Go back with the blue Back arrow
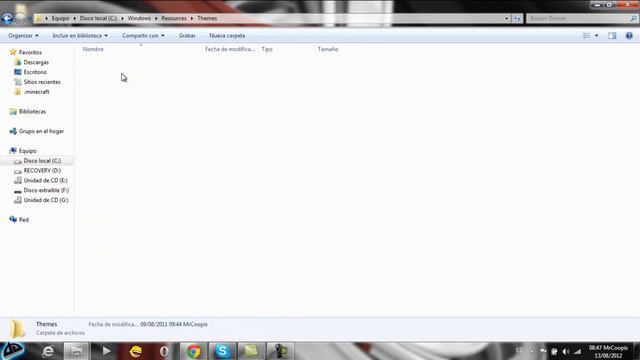640x360 pixels. (x=7, y=18)
